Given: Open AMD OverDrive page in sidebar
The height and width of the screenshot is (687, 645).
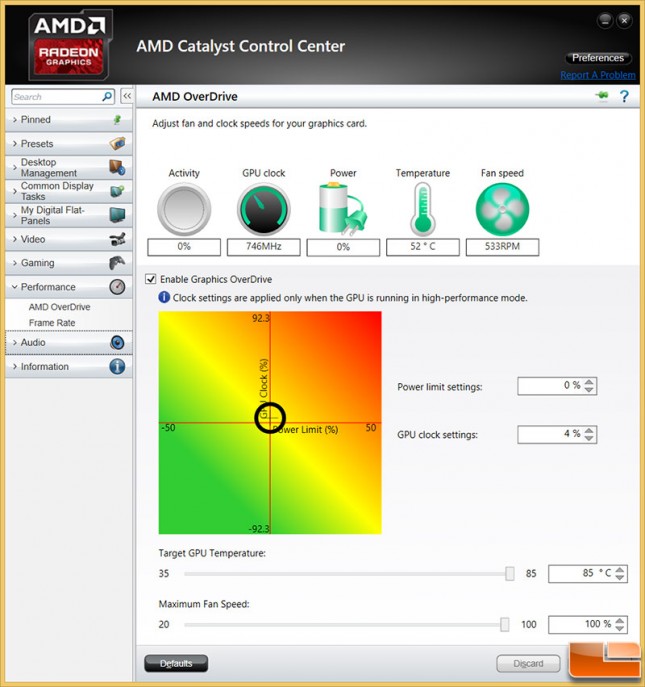Looking at the screenshot, I should coord(60,307).
